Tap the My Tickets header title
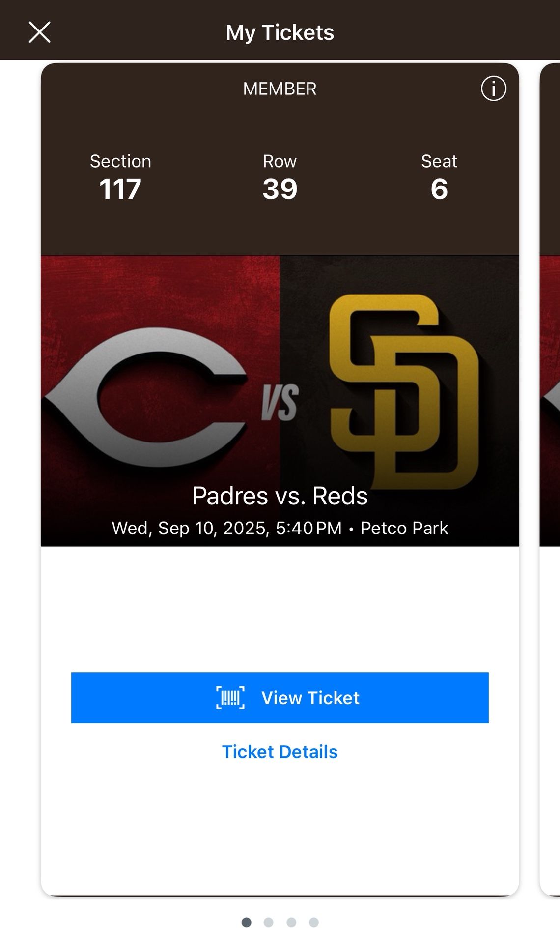The image size is (560, 944). (x=280, y=32)
